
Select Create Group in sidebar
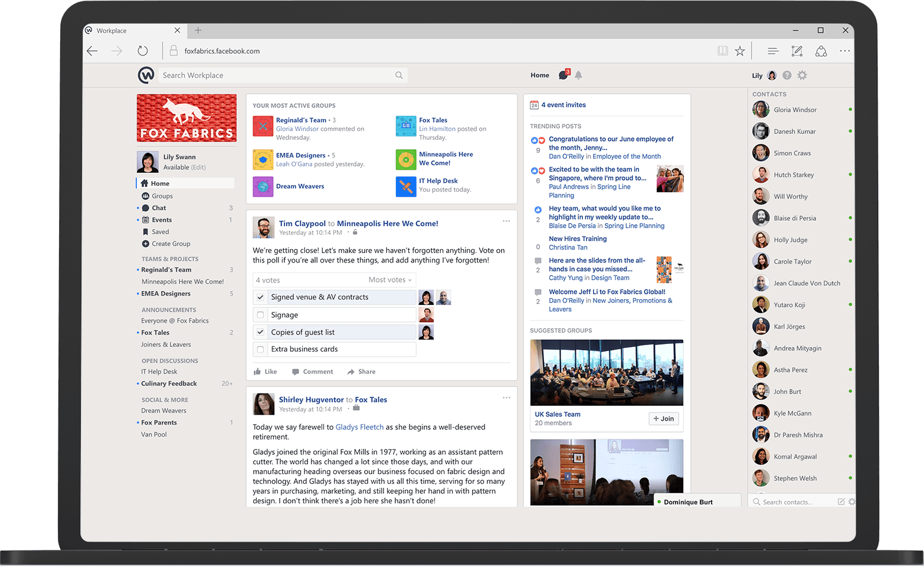[x=171, y=244]
